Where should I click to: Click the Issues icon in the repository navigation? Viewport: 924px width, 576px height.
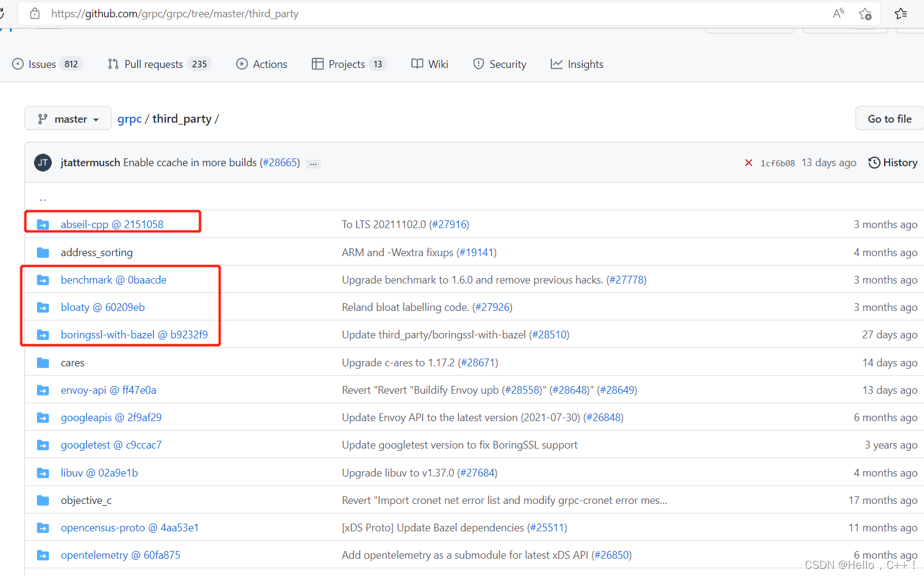pos(17,64)
